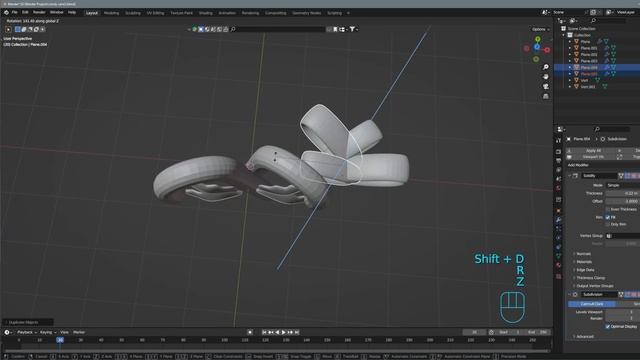Screen dimensions: 640x360
Task: Click the Vertex Group field
Action: pyautogui.click(x=623, y=236)
